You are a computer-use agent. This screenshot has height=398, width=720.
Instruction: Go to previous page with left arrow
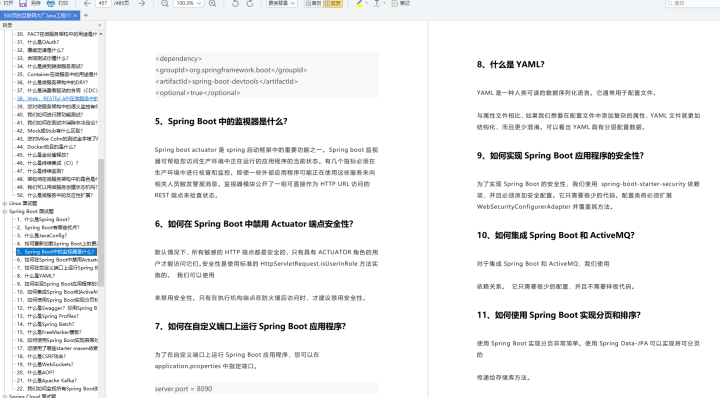87,3
